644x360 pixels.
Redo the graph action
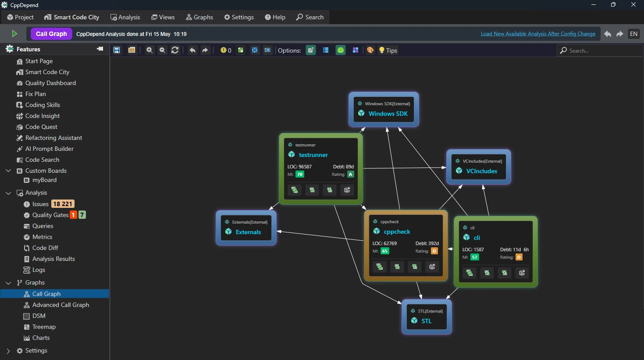point(205,50)
